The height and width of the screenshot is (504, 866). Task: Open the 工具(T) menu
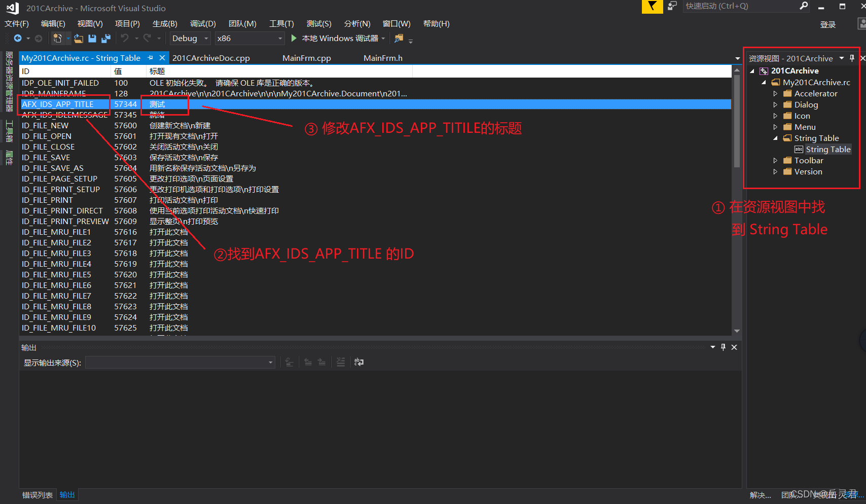pyautogui.click(x=281, y=24)
